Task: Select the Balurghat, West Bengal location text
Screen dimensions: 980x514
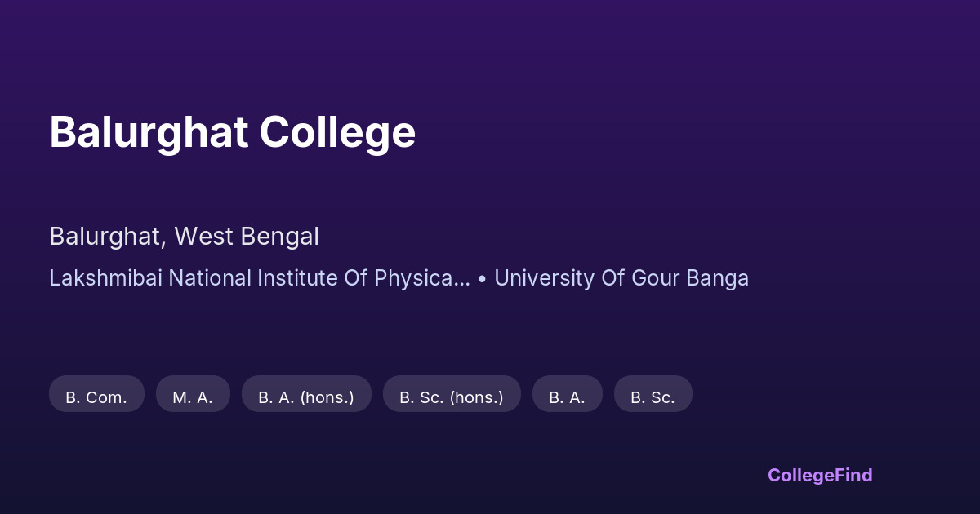Action: tap(184, 237)
